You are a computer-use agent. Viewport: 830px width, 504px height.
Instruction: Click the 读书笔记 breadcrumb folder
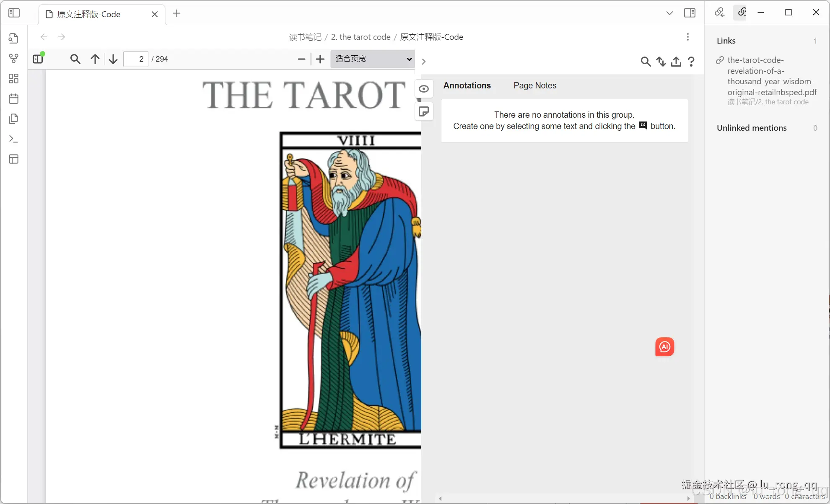(x=305, y=37)
